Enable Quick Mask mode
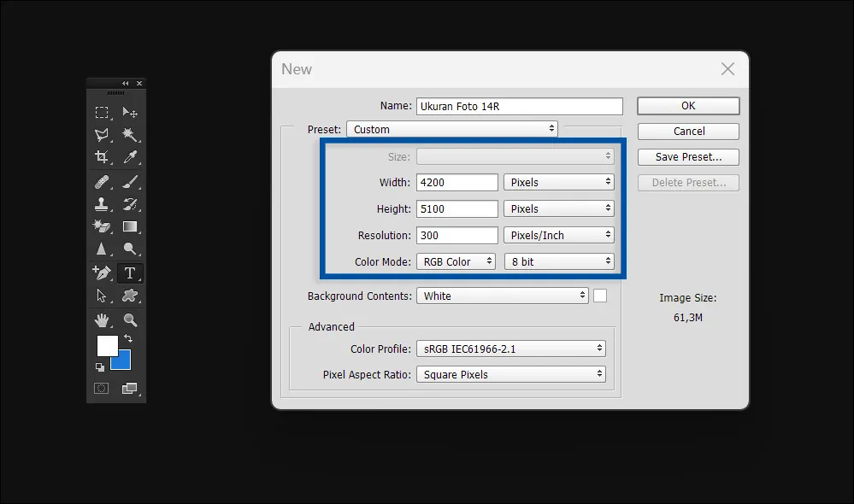This screenshot has width=854, height=504. tap(101, 388)
